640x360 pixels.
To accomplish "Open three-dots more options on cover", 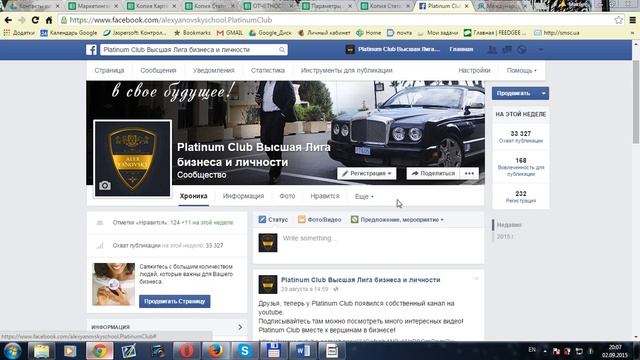I will click(x=469, y=173).
